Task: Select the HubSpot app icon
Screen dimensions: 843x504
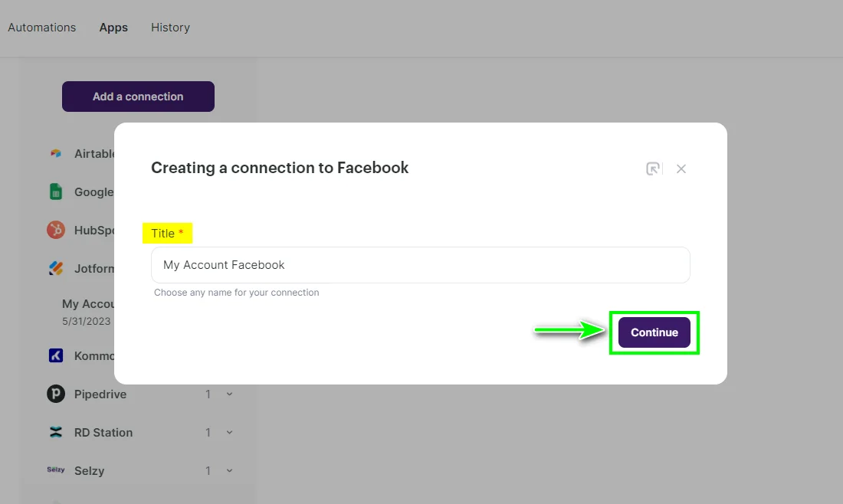Action: [56, 230]
